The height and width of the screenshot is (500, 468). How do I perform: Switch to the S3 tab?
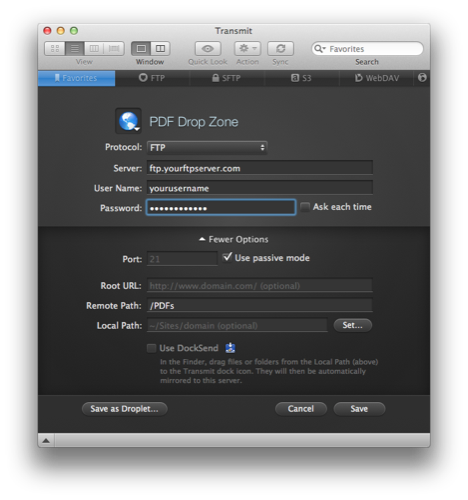pyautogui.click(x=301, y=78)
